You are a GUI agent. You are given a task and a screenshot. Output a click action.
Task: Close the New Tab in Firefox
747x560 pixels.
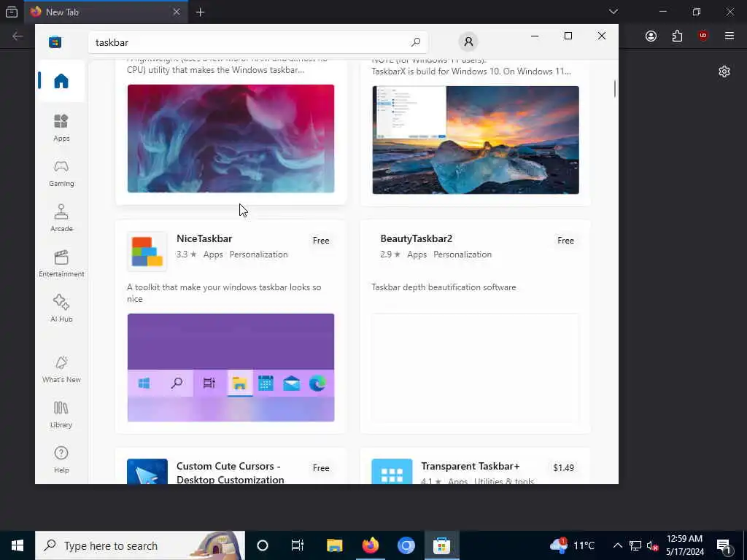point(177,12)
